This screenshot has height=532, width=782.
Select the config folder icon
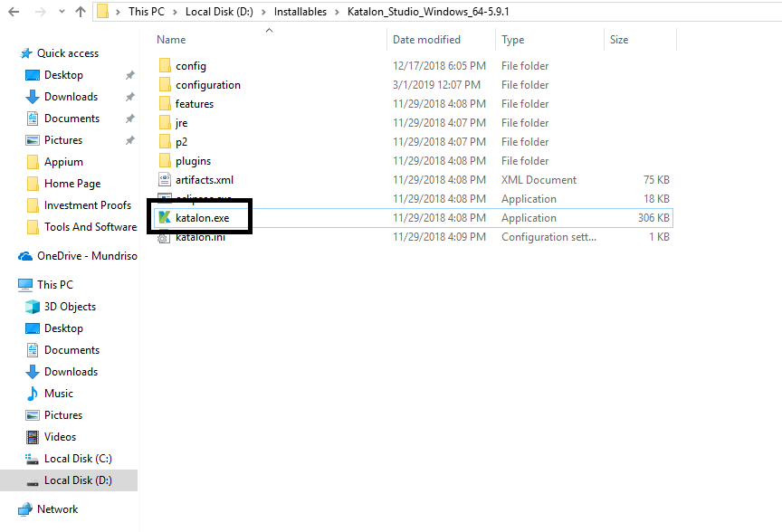[165, 66]
